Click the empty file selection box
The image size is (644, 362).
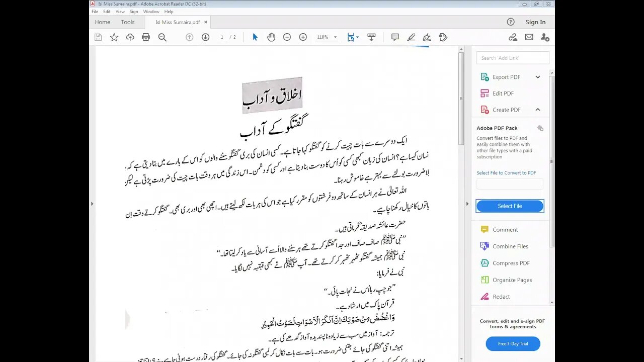pos(510,184)
